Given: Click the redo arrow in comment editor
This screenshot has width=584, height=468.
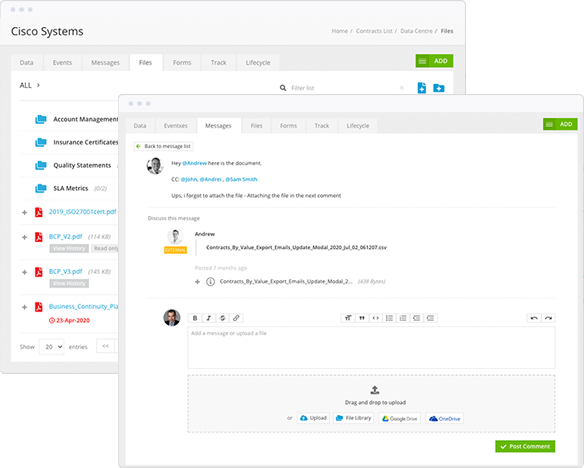Looking at the screenshot, I should point(548,318).
